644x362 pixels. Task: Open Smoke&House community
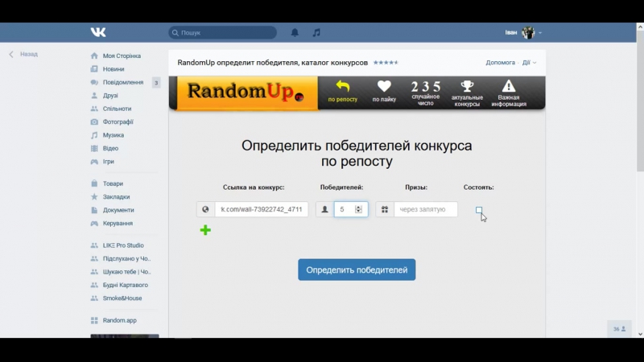coord(122,298)
